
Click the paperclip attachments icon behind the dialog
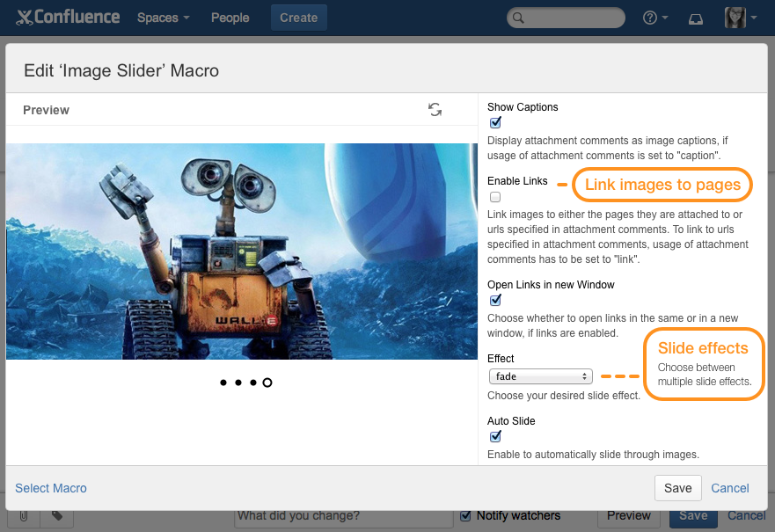pos(23,516)
